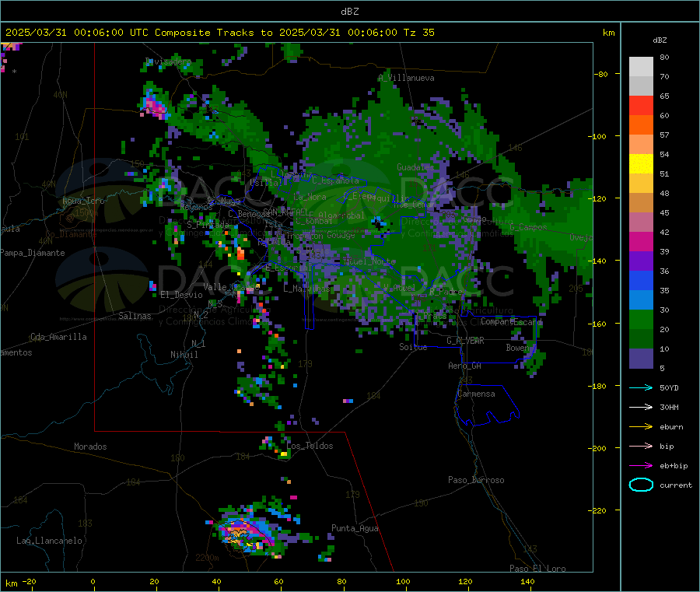Click the 'Tz 35' threshold text
This screenshot has width=700, height=592.
[418, 33]
